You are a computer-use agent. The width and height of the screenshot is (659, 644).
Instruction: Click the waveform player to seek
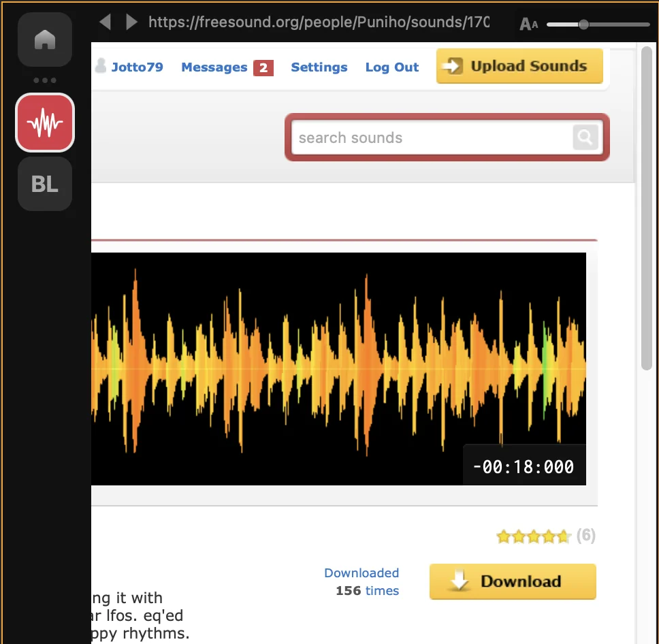(x=338, y=369)
